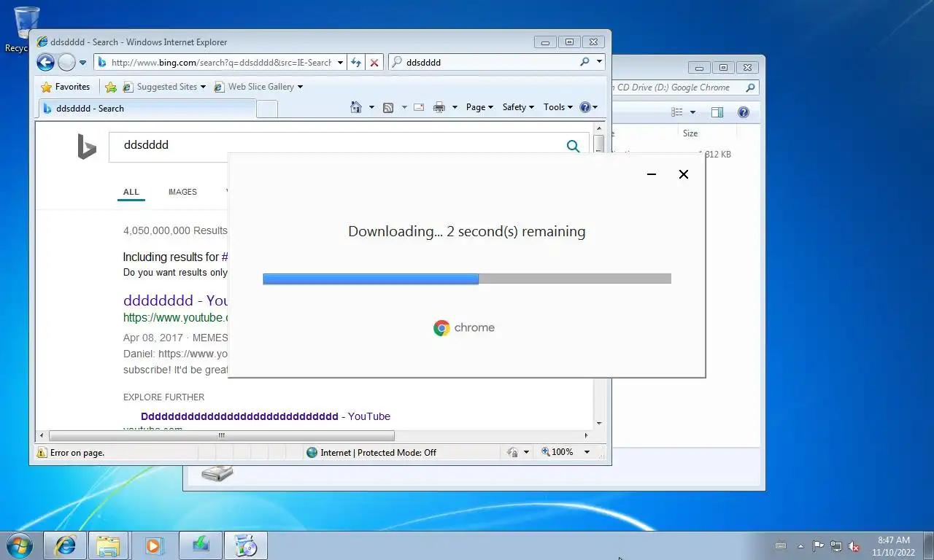Open the Safety menu
Image resolution: width=934 pixels, height=560 pixels.
point(518,107)
